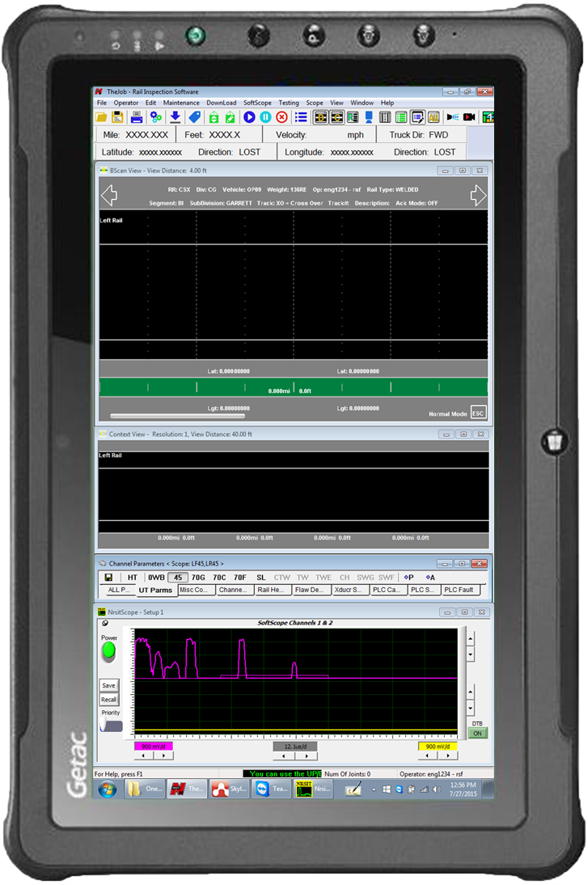Increase the yellow 900 mV/d scale

coord(448,756)
